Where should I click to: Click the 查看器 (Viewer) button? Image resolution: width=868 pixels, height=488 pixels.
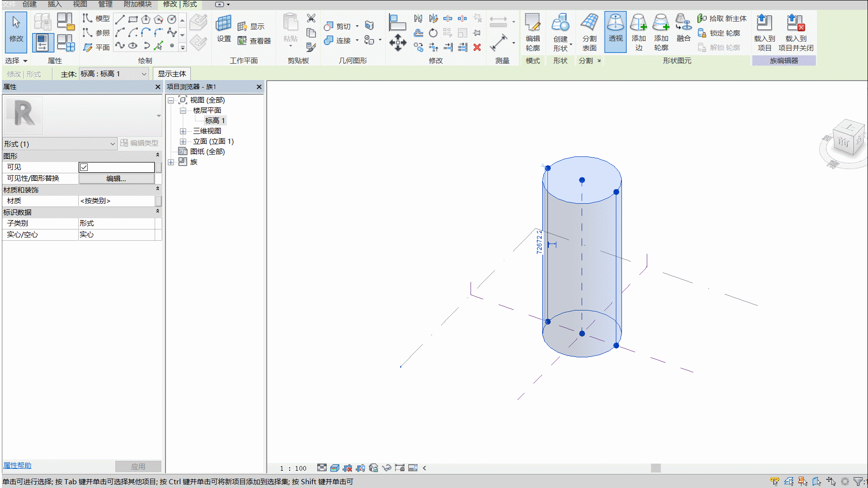click(x=254, y=41)
